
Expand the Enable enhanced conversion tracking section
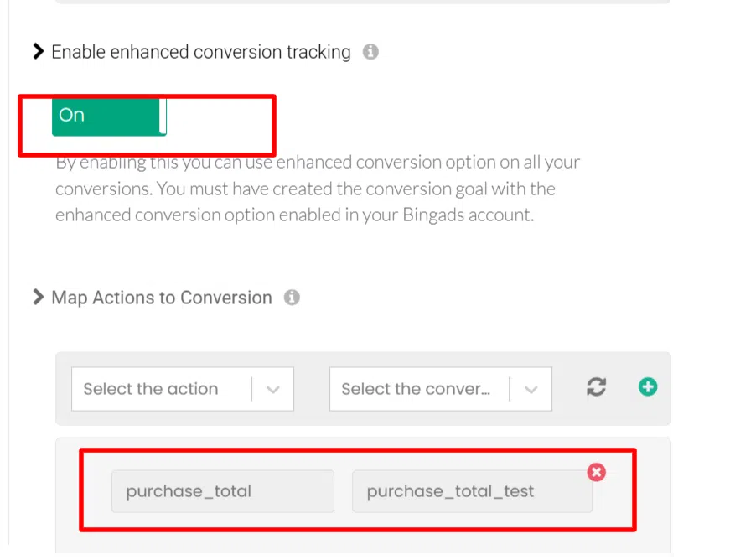tap(38, 51)
